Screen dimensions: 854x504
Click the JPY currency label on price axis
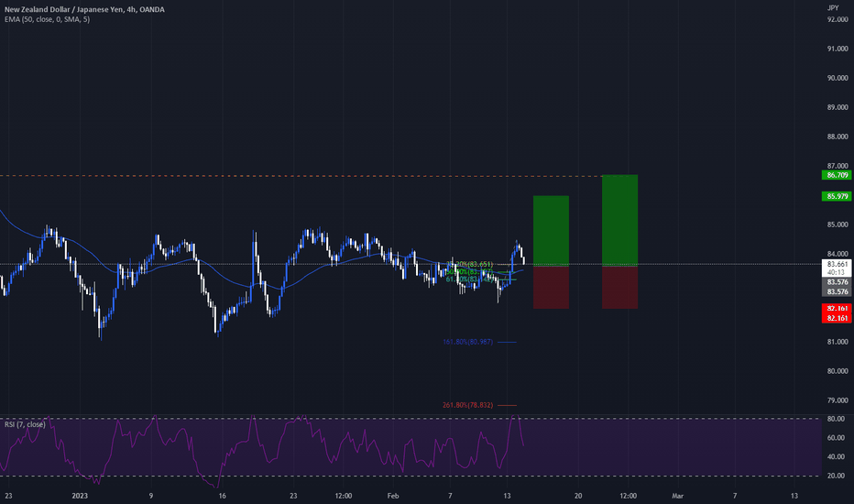point(833,7)
